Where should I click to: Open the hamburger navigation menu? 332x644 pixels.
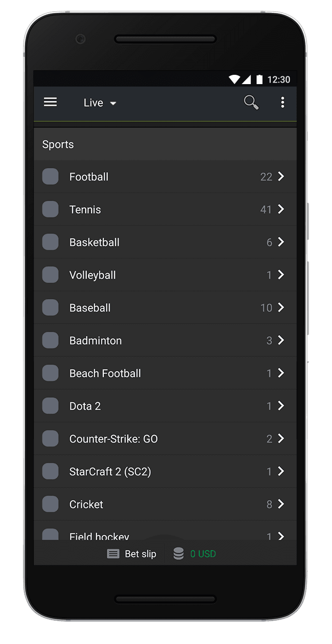point(50,102)
